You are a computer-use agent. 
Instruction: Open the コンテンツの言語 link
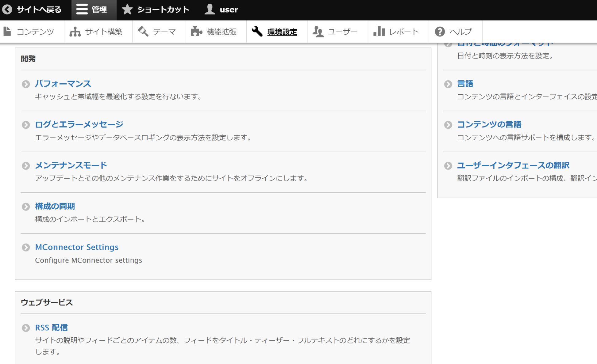pos(489,124)
